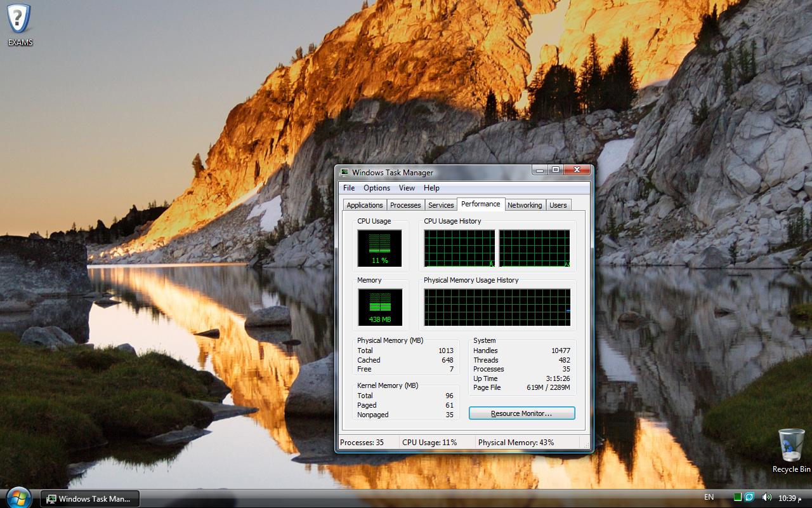Click the EN language bar indicator
The image size is (812, 508).
point(709,497)
